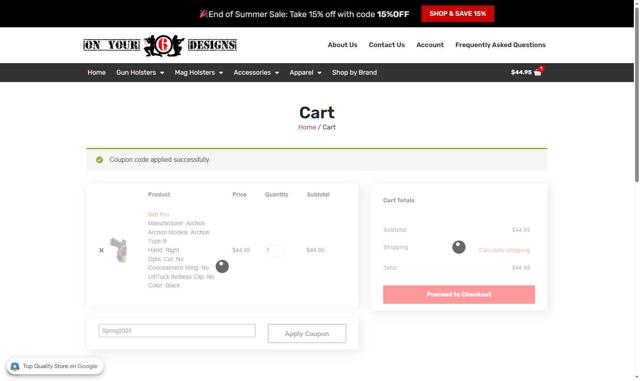
Task: Expand the Accessories menu
Action: tap(256, 72)
